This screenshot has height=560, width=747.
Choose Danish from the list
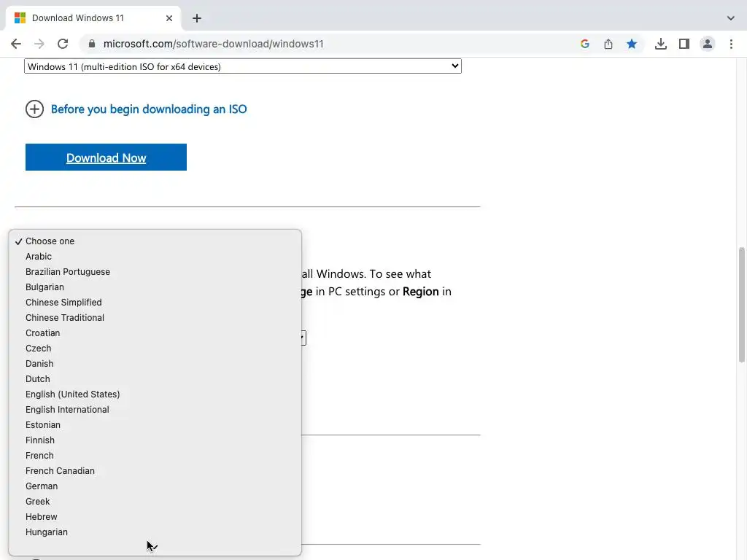coord(155,363)
